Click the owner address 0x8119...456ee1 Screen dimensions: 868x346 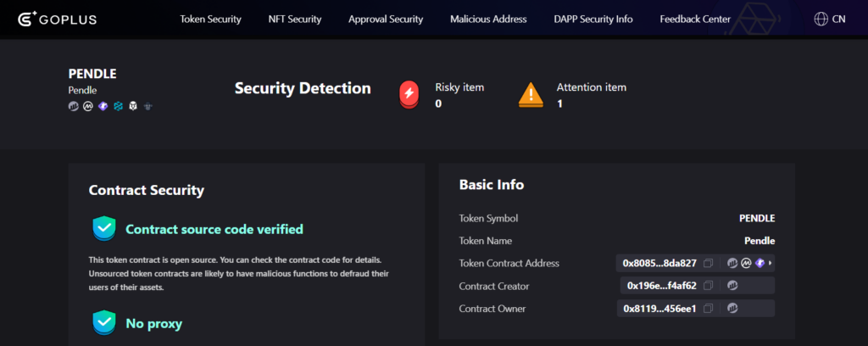point(659,309)
